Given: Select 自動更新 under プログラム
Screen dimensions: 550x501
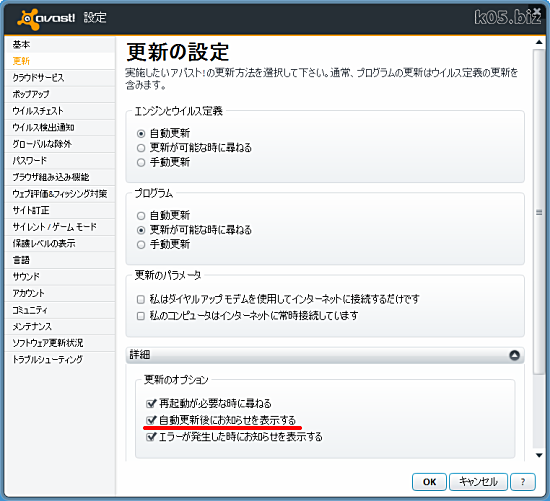Looking at the screenshot, I should pos(141,216).
